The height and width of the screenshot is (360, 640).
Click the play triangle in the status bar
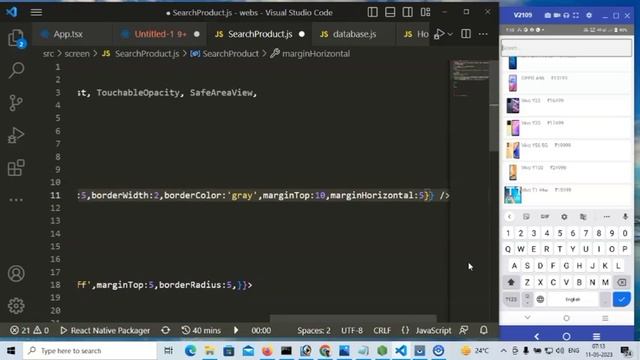pos(236,330)
